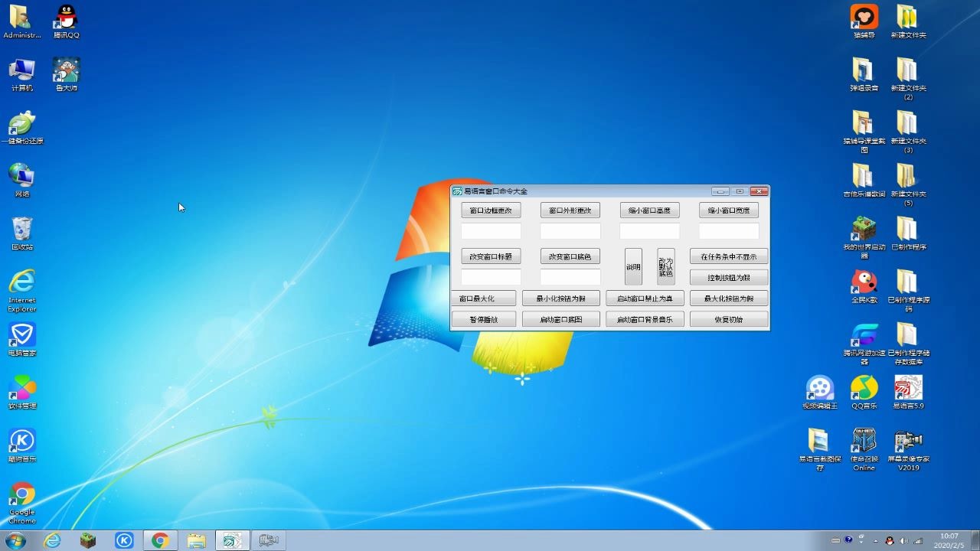The width and height of the screenshot is (980, 551).
Task: Select the 腾讯QQ desktop icon
Action: 67,21
